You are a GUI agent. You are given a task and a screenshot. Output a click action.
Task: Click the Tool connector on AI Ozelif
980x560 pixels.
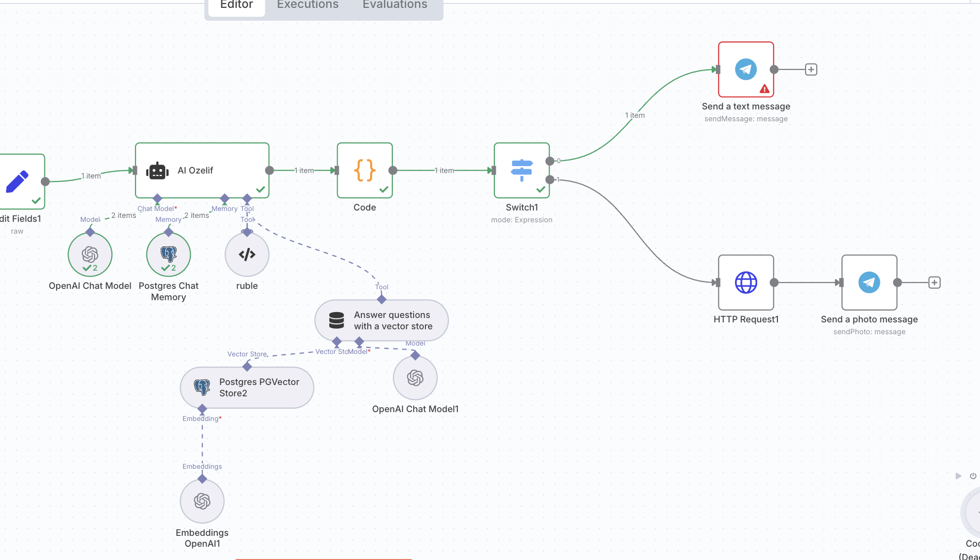(x=247, y=198)
